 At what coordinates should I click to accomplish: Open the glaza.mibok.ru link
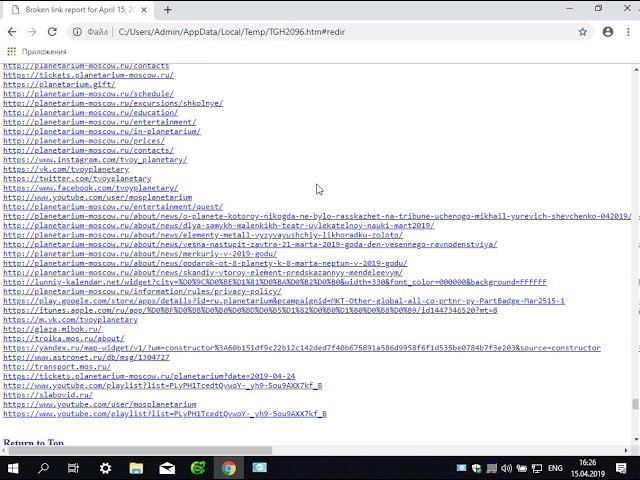pyautogui.click(x=53, y=329)
